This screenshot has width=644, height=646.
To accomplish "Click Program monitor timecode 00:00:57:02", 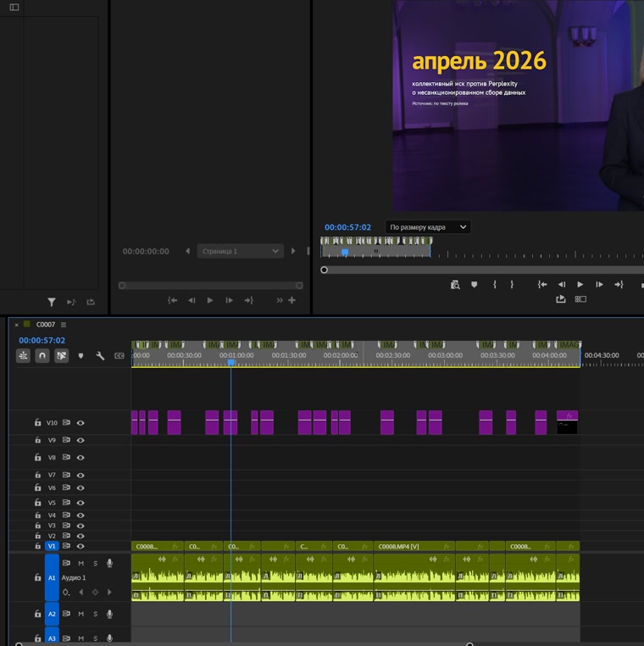I will (x=347, y=227).
